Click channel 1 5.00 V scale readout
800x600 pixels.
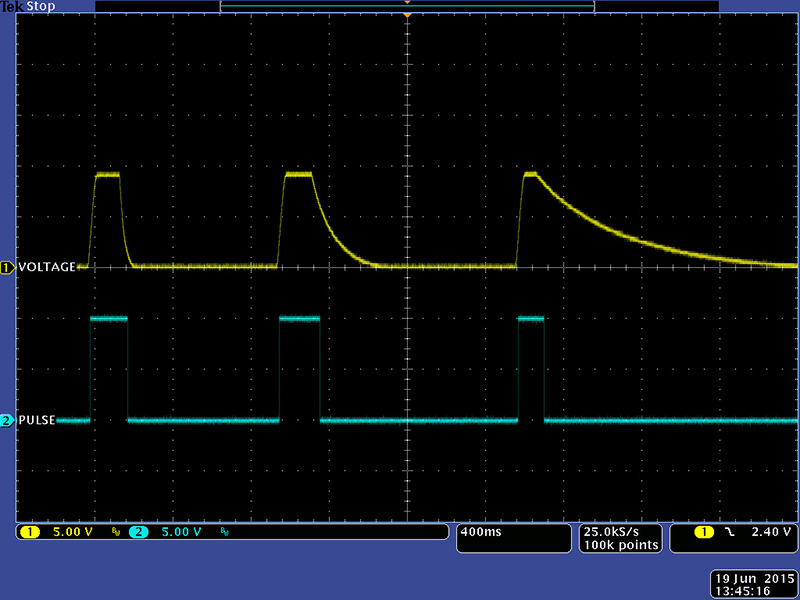point(72,532)
